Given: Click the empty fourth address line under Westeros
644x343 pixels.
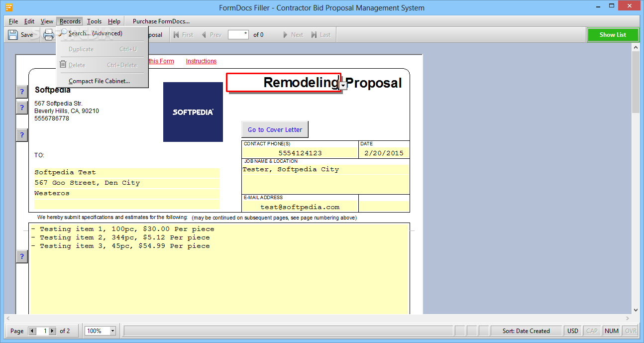Looking at the screenshot, I should point(126,204).
